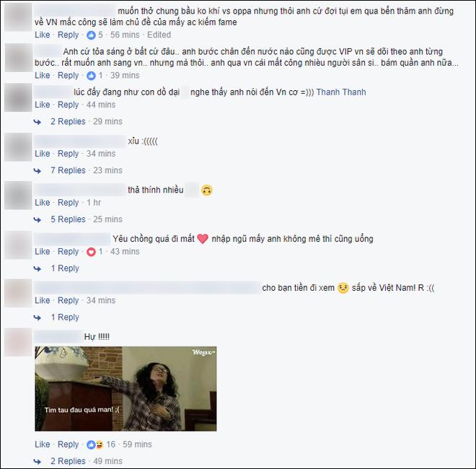This screenshot has width=476, height=469.
Task: Open the 'Tim tau đau quá man' meme image
Action: [125, 389]
